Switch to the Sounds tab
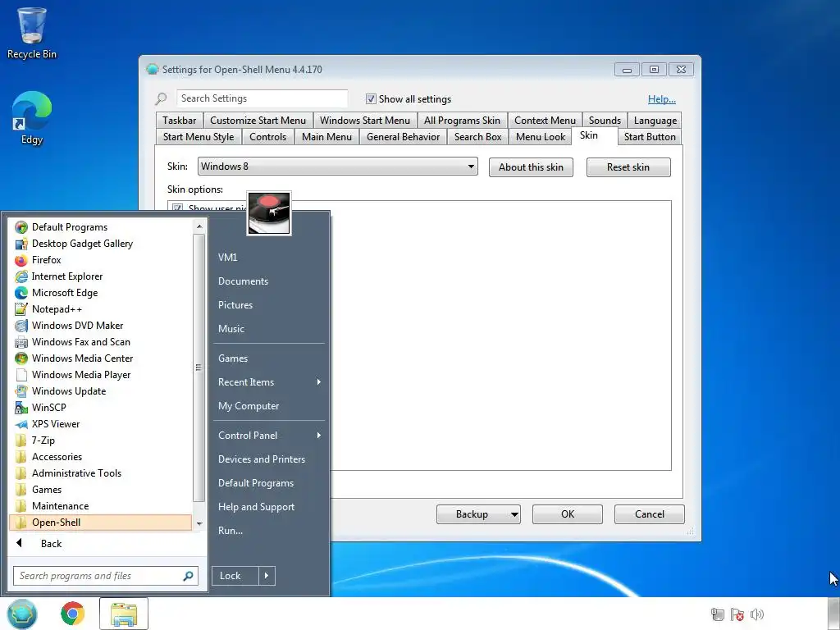Screen dimensions: 840x630 coord(605,121)
